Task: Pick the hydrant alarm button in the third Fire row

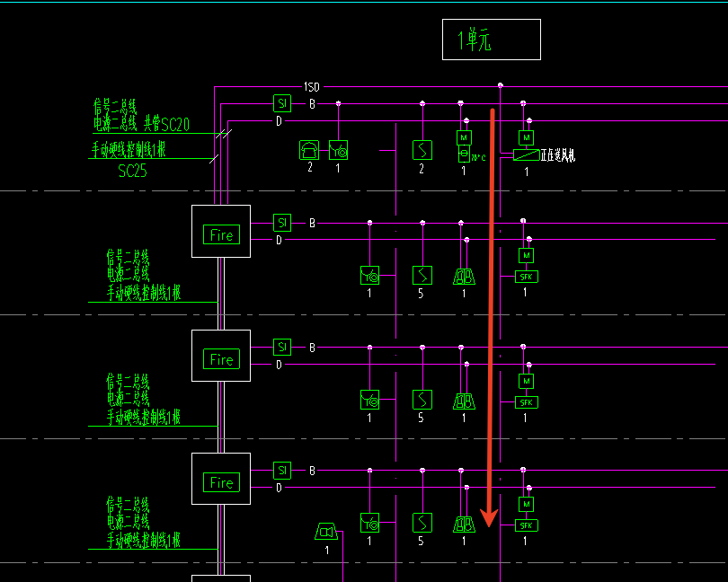Action: tap(370, 523)
